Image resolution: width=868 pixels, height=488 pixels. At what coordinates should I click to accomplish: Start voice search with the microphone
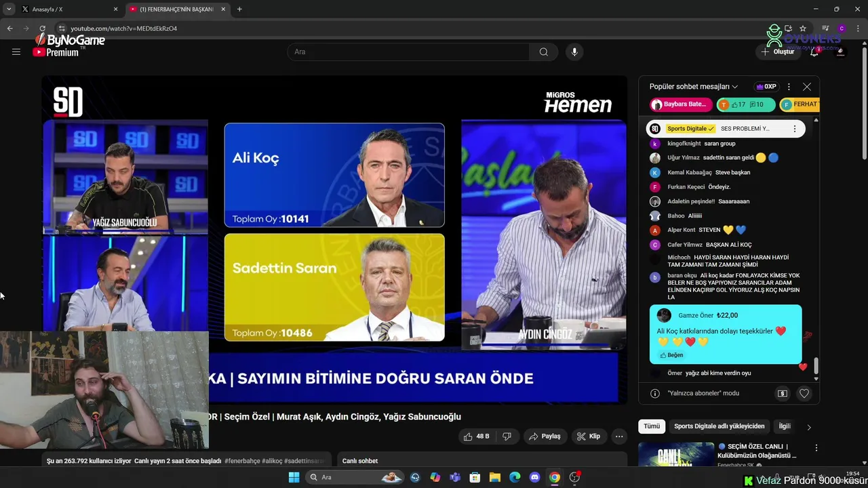click(x=574, y=52)
